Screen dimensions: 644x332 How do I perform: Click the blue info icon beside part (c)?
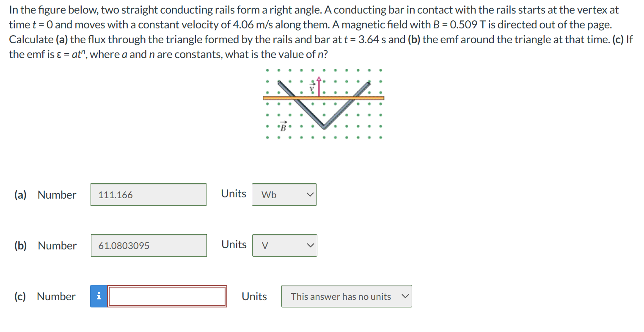(x=99, y=296)
